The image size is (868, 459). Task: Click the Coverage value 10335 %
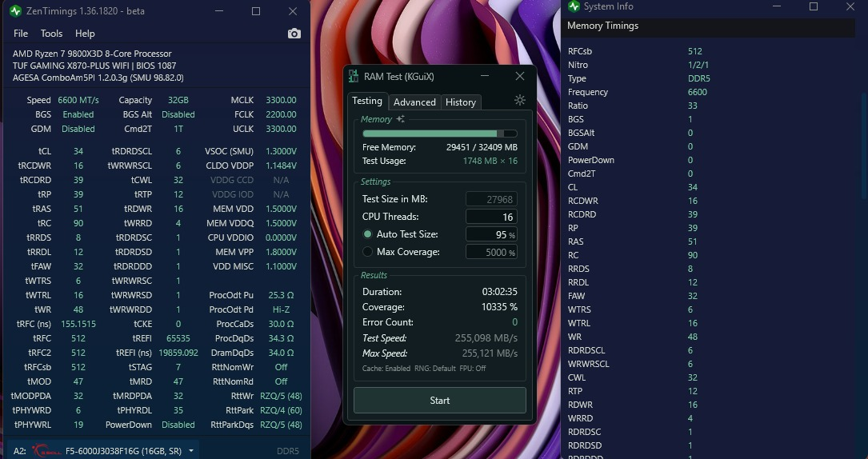point(499,307)
